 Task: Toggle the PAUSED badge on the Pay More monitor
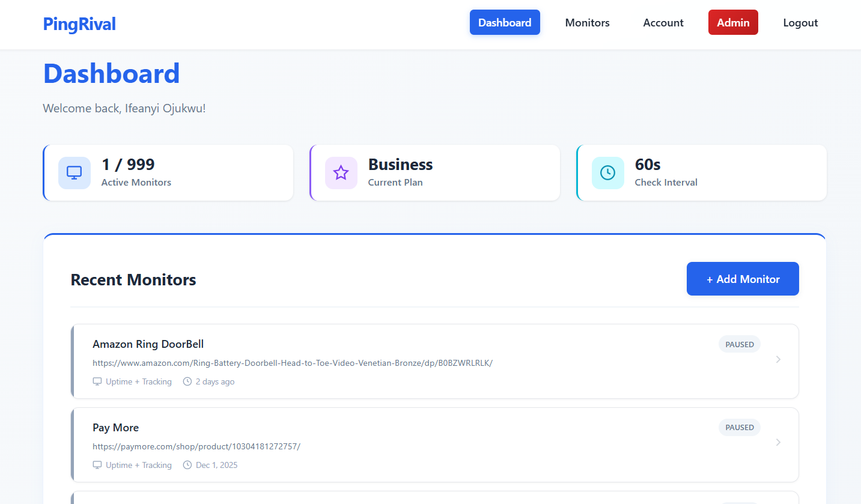click(739, 427)
